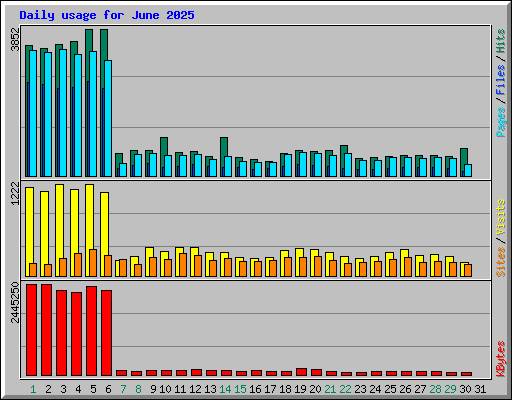Click the Hits legend label
The height and width of the screenshot is (400, 512).
[x=500, y=41]
